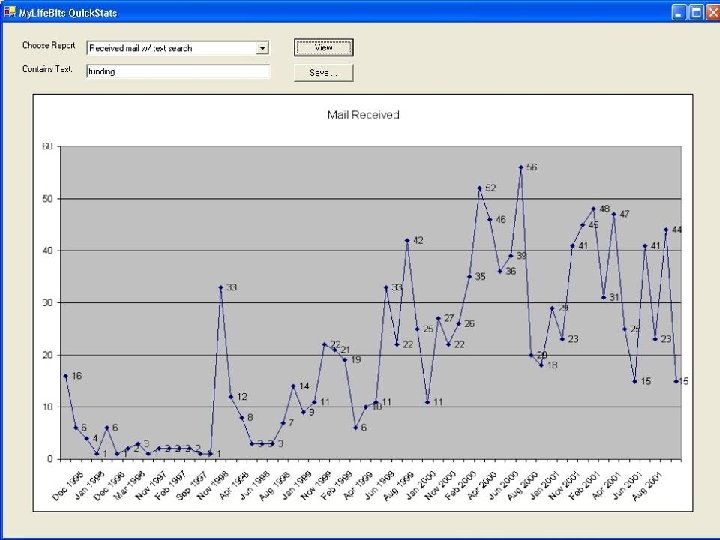Viewport: 720px width, 540px height.
Task: Click the y-axis value 30
Action: point(48,302)
